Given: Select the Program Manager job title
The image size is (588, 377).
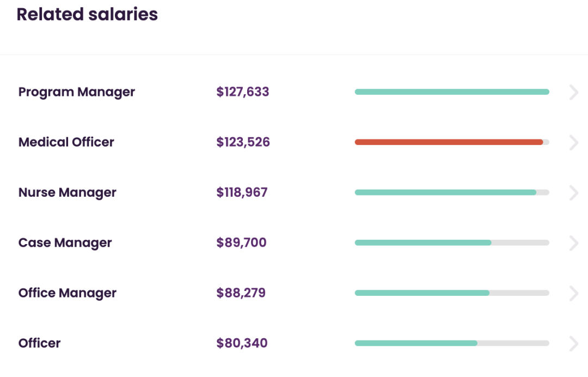Looking at the screenshot, I should pos(77,92).
